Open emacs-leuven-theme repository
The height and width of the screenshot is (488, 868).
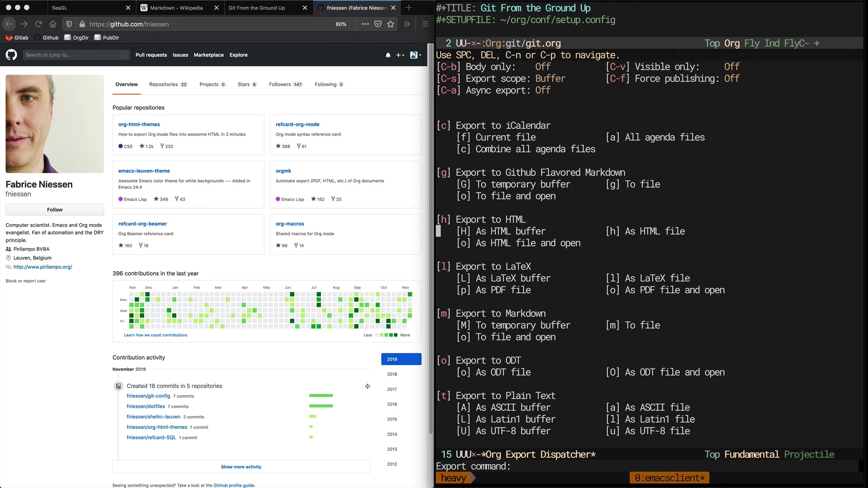144,171
